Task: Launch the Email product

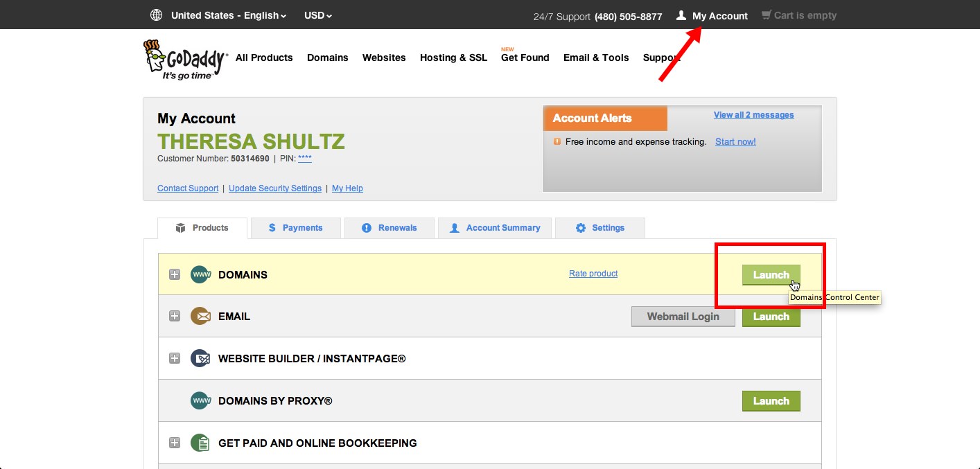Action: (x=771, y=317)
